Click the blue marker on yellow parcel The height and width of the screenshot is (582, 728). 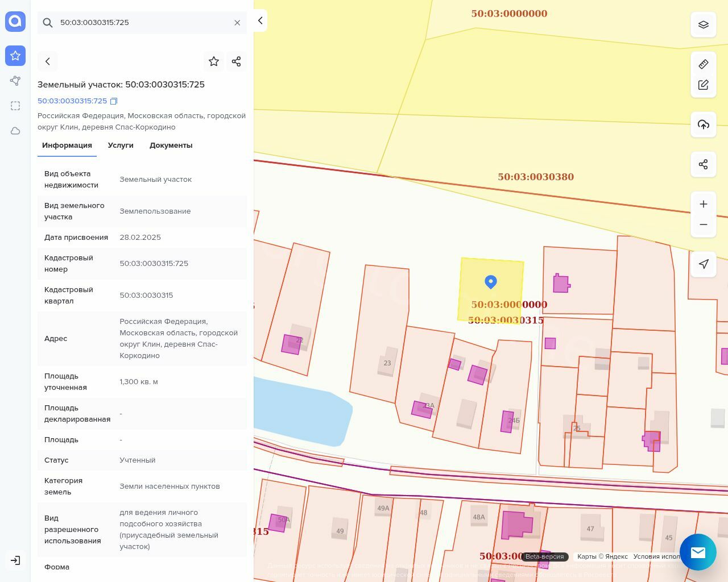(491, 281)
